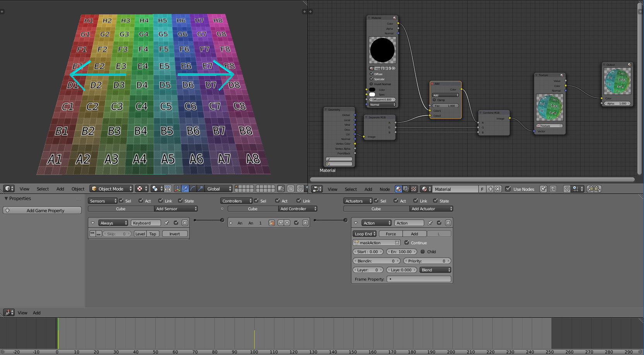This screenshot has width=644, height=355.
Task: Open a new node tree with the plus icon
Action: (490, 189)
